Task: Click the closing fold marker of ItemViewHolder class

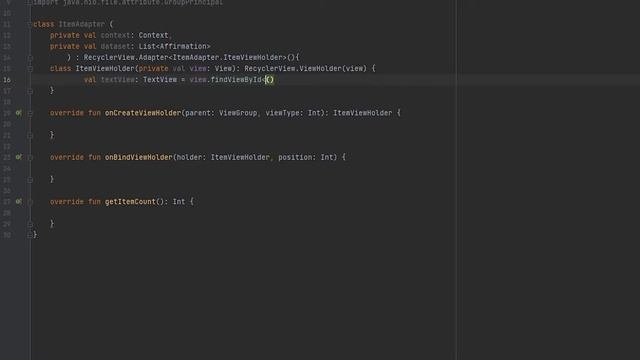Action: coord(30,91)
